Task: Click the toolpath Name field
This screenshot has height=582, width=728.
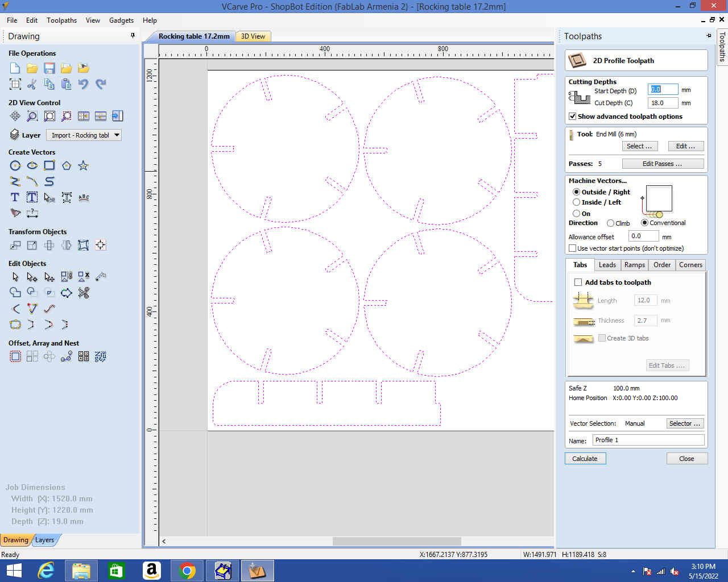Action: tap(648, 440)
